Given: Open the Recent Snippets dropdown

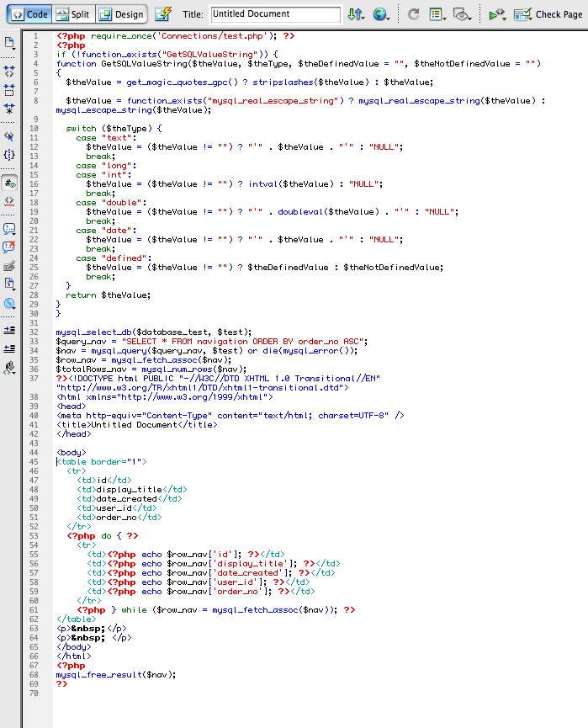Looking at the screenshot, I should pyautogui.click(x=9, y=284).
